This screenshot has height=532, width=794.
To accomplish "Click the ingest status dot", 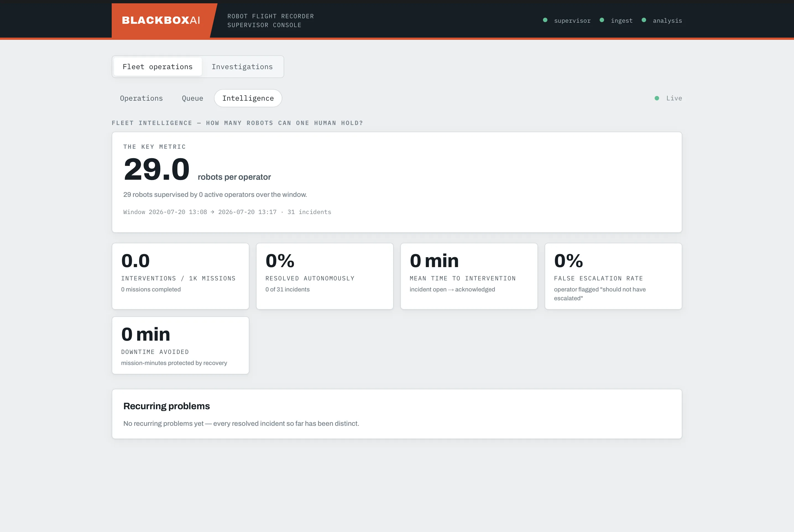I will (x=602, y=20).
